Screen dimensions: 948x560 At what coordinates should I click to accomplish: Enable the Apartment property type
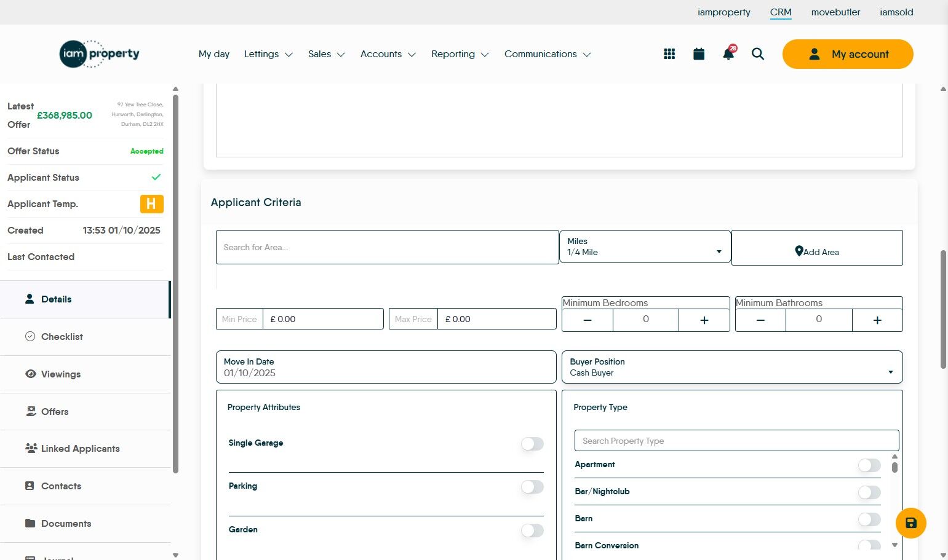coord(869,465)
